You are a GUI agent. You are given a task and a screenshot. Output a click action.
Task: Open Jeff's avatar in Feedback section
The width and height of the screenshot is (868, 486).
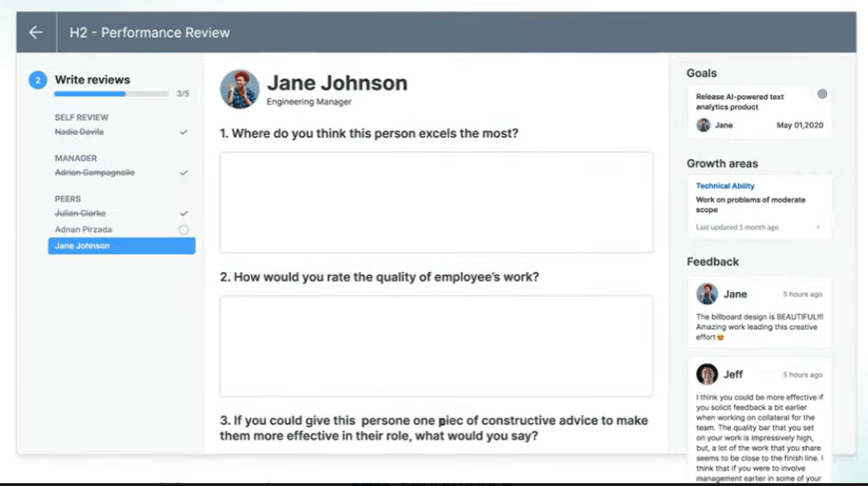(707, 374)
